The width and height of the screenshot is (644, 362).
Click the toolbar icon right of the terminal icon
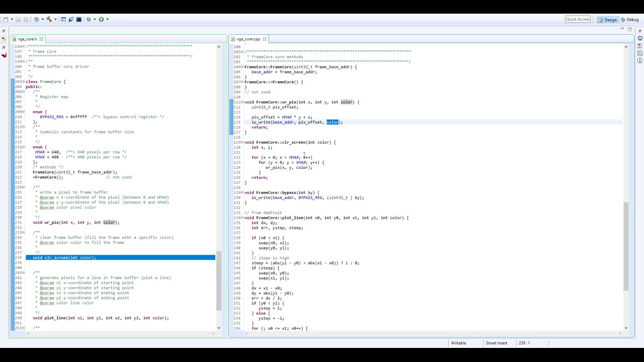click(71, 19)
